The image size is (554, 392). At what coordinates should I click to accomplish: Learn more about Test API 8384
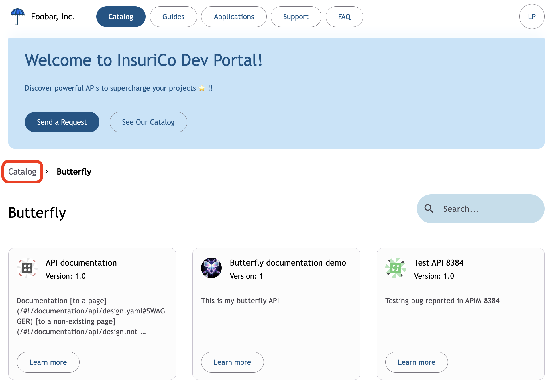coord(416,362)
